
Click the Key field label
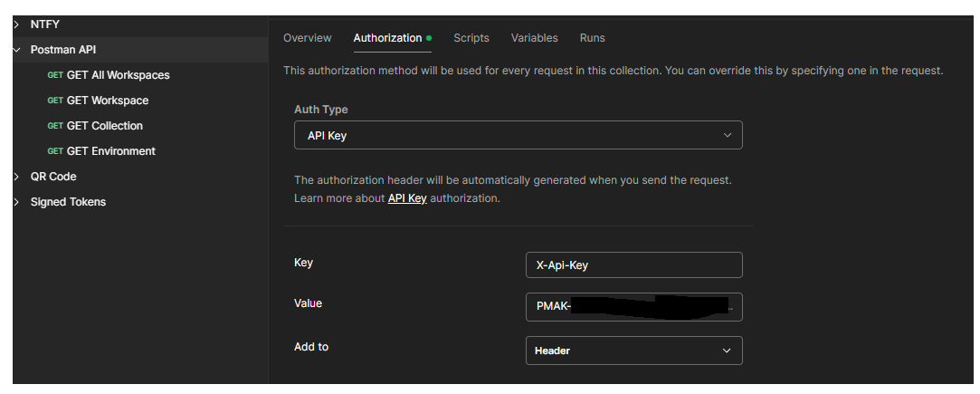tap(303, 263)
